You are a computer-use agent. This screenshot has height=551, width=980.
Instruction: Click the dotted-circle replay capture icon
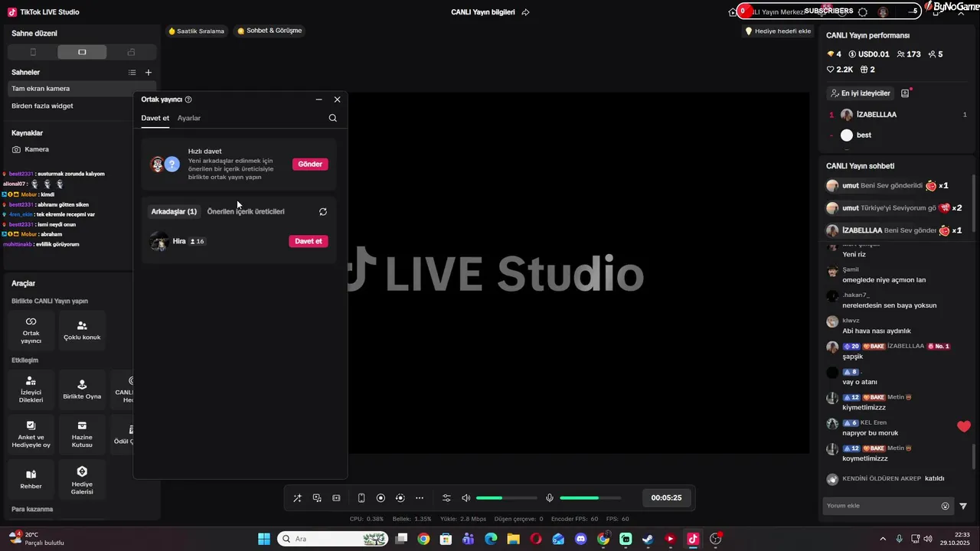click(400, 498)
